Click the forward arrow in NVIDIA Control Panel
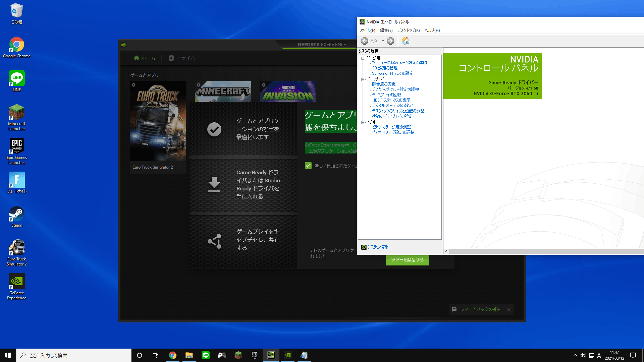Screen dimensions: 644x362 [390, 41]
